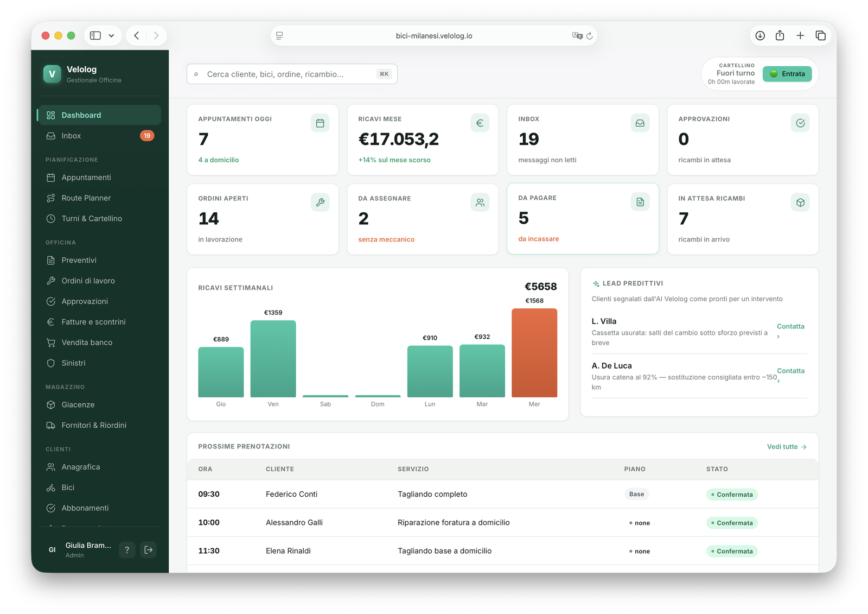Click the people icon beside Anagrafica
868x614 pixels.
pyautogui.click(x=51, y=467)
